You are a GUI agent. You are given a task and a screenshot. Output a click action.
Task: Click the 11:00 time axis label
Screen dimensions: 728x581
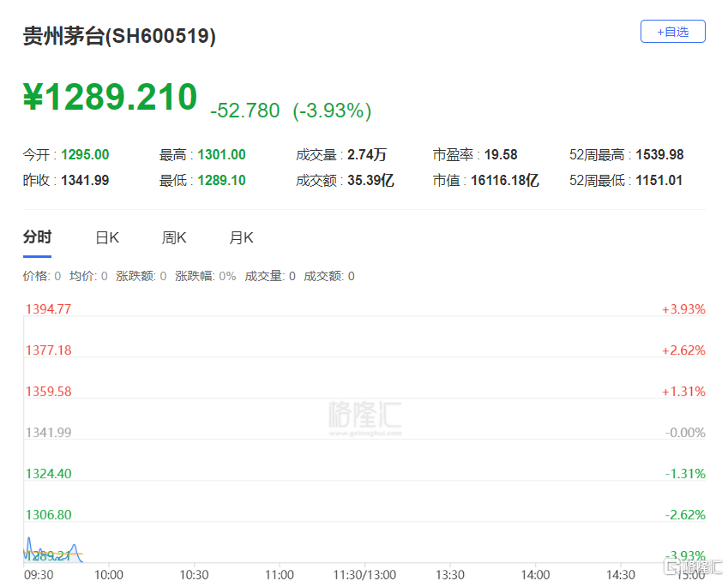pyautogui.click(x=279, y=575)
